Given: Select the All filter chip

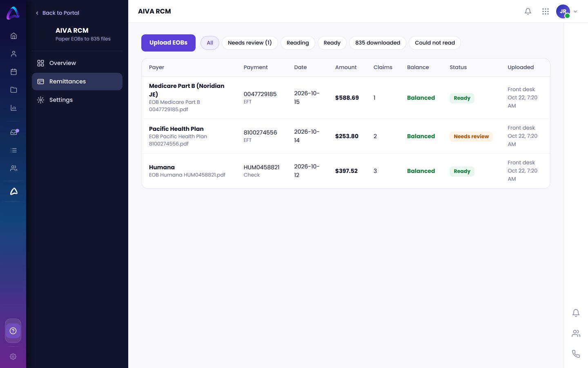Looking at the screenshot, I should coord(210,43).
